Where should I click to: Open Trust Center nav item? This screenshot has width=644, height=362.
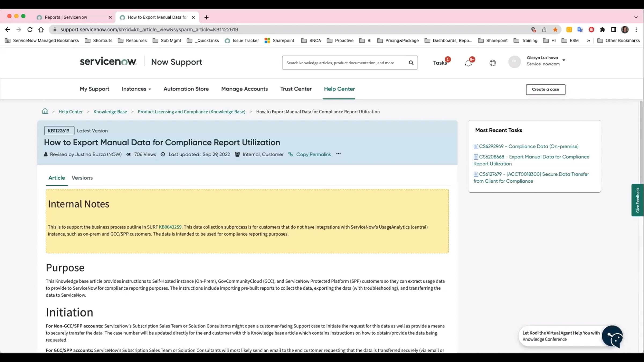(296, 89)
